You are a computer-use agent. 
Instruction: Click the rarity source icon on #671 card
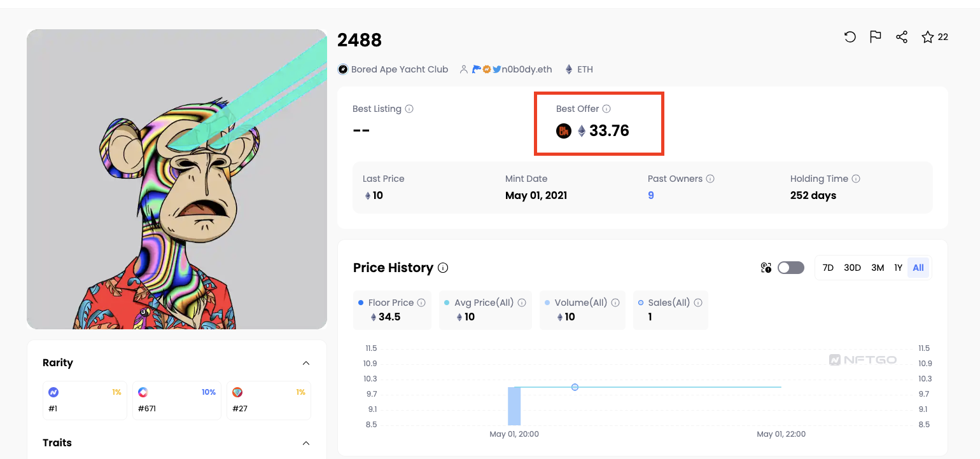[143, 392]
